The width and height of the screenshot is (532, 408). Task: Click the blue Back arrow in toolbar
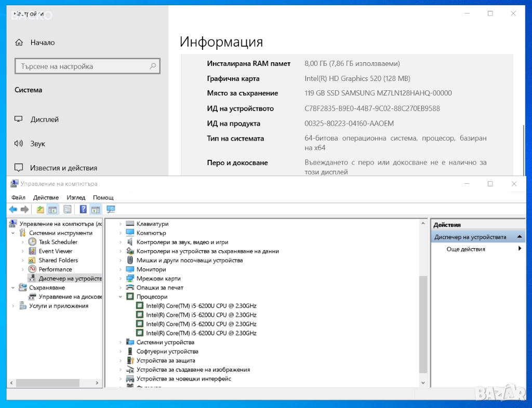[x=13, y=209]
